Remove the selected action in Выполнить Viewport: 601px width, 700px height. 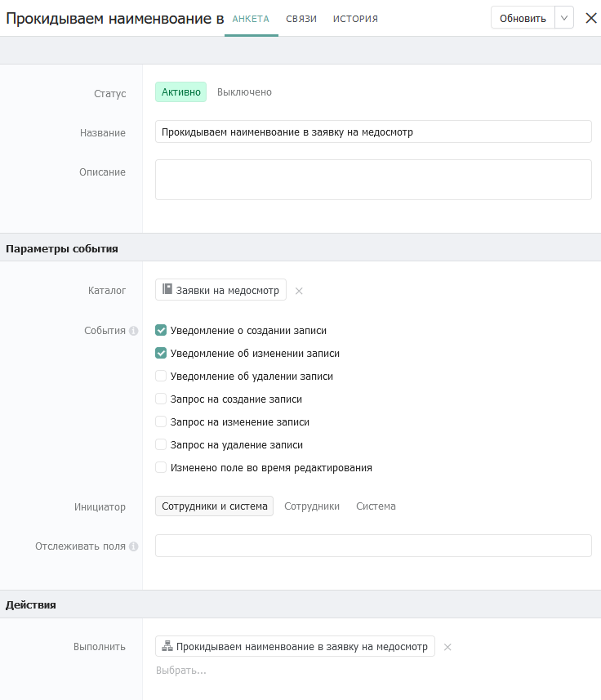[x=447, y=648]
